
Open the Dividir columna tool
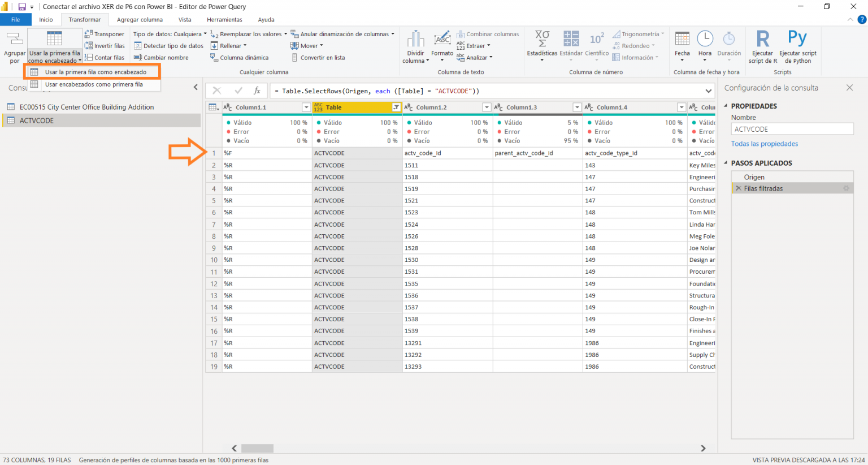(415, 46)
